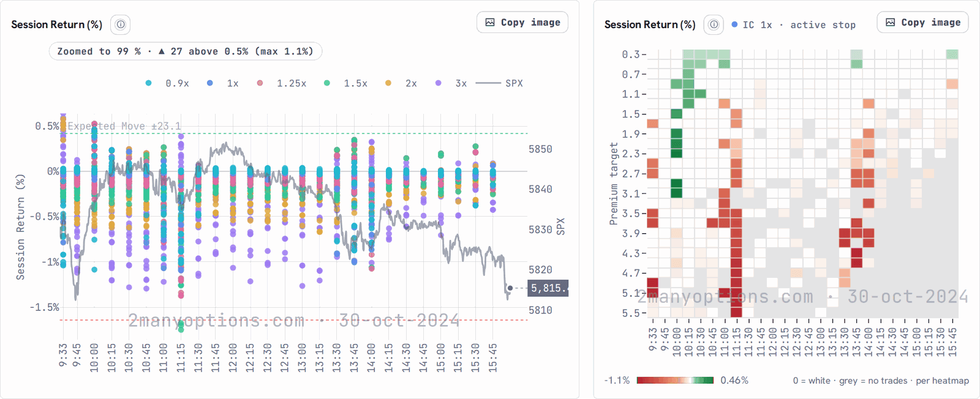Click the 3.5 premium target axis label
Screen dimensions: 980x399
click(630, 214)
